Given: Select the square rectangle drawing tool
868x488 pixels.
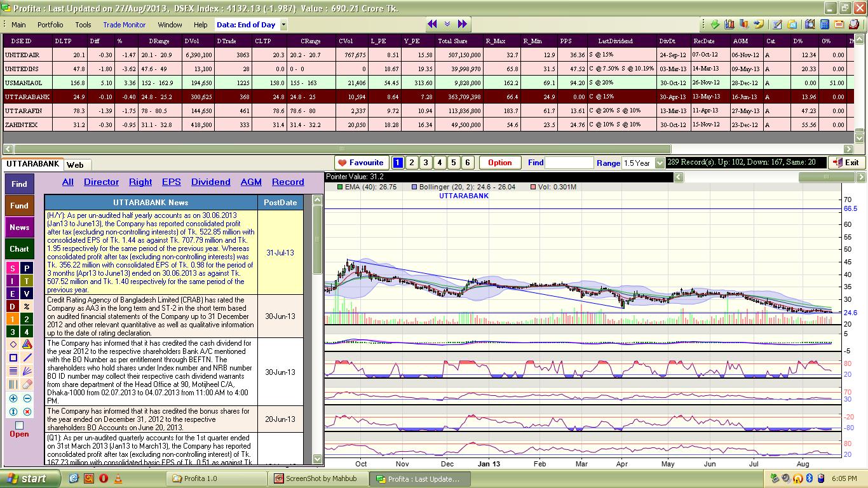Looking at the screenshot, I should [x=13, y=358].
